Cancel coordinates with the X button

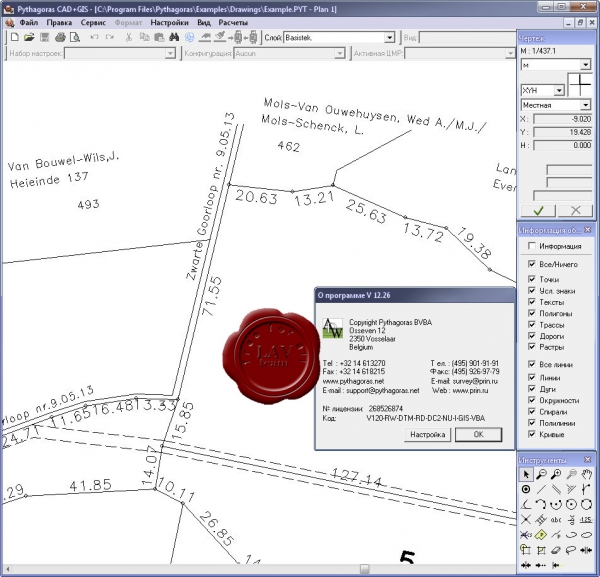tap(575, 210)
